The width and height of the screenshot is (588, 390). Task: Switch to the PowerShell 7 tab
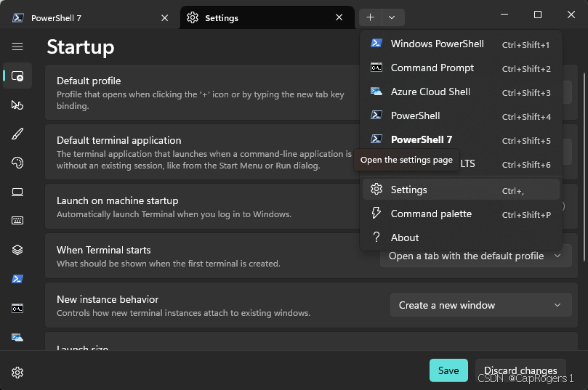pyautogui.click(x=90, y=17)
